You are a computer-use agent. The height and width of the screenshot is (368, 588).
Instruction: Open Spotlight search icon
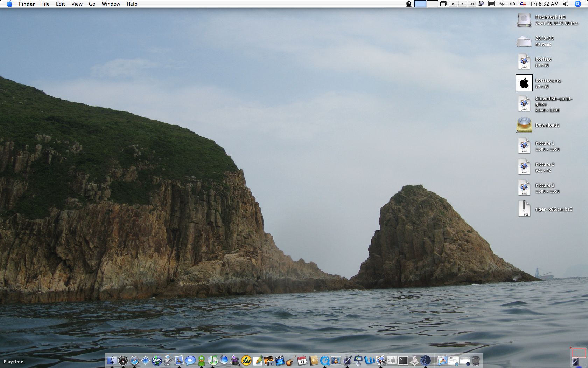(578, 4)
